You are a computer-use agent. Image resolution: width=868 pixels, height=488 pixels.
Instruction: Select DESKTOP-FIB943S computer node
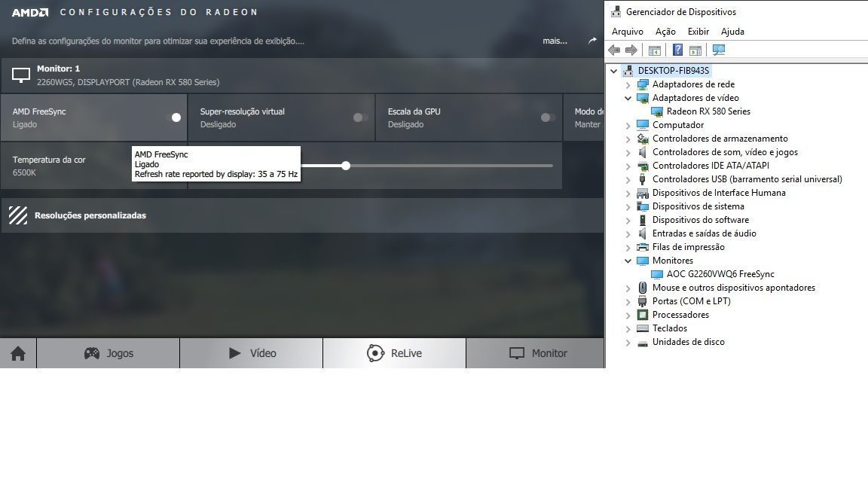point(673,71)
